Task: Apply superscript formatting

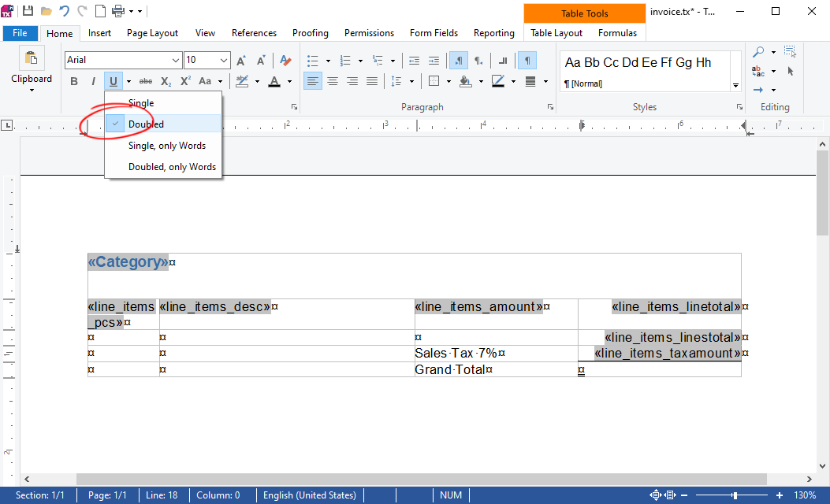Action: click(185, 81)
